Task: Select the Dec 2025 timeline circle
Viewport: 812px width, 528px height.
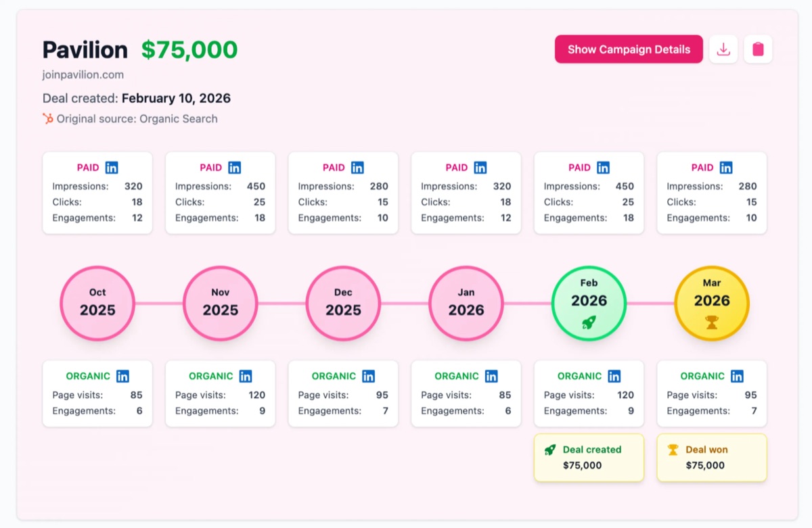Action: click(x=343, y=303)
